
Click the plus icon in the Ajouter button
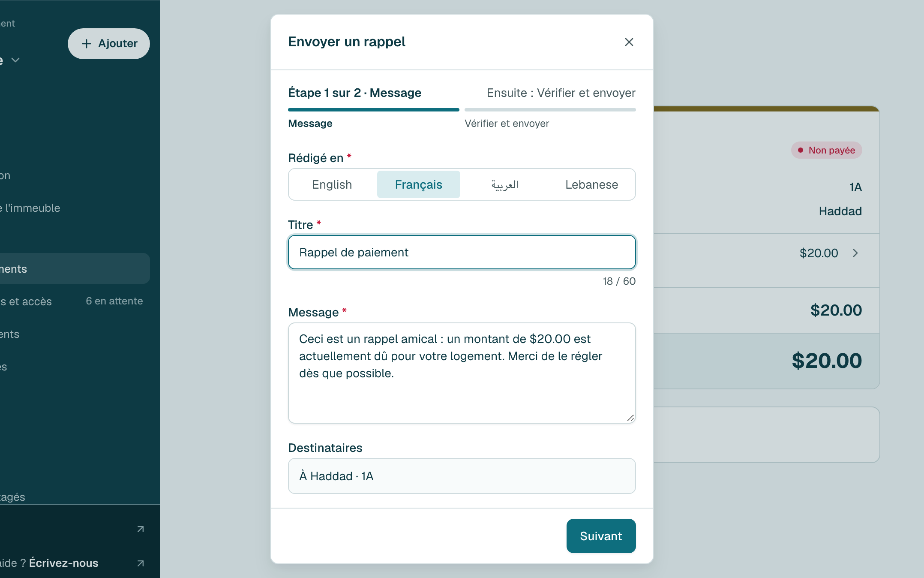(87, 44)
